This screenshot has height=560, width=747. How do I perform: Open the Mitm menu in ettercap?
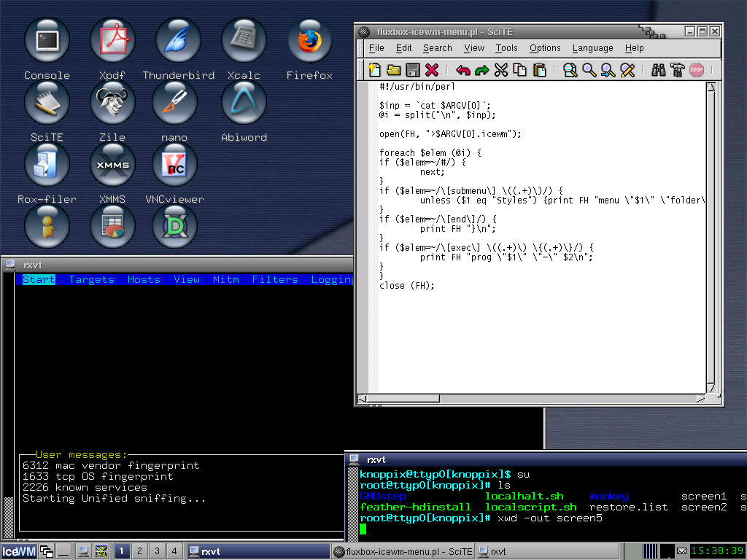point(226,279)
